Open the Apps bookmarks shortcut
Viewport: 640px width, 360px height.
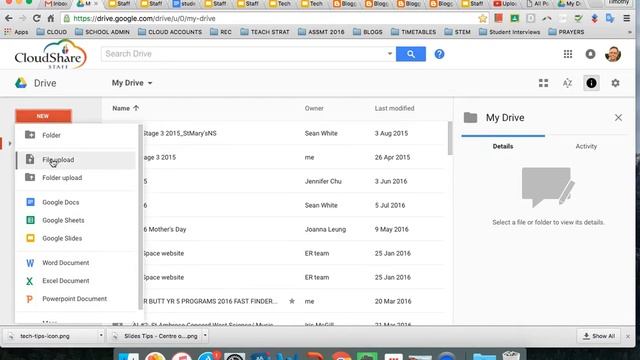tap(16, 32)
